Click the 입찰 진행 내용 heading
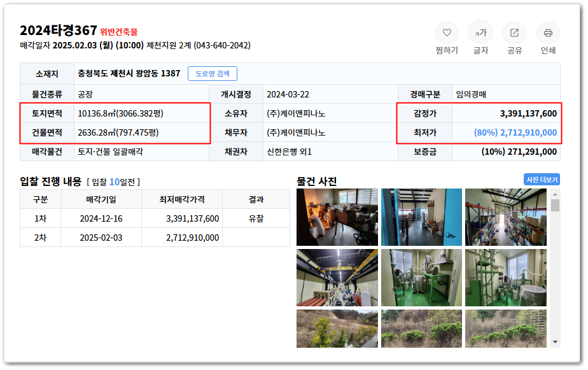The width and height of the screenshot is (588, 370). pyautogui.click(x=51, y=181)
